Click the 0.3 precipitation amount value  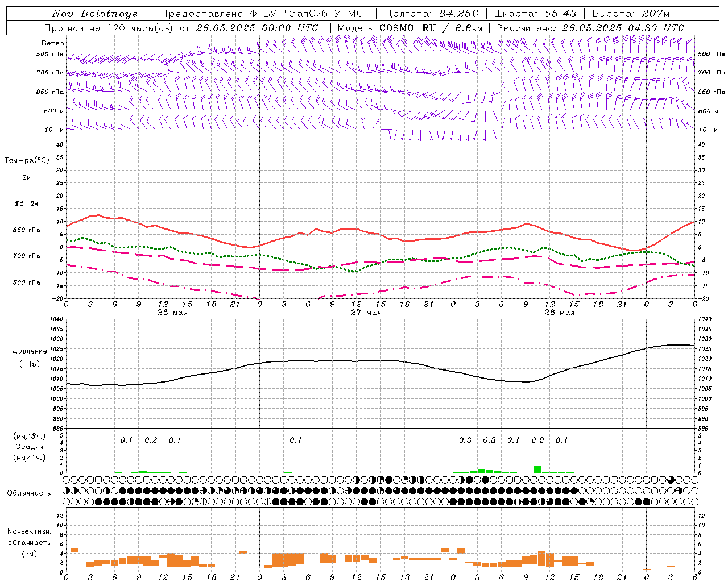click(465, 440)
